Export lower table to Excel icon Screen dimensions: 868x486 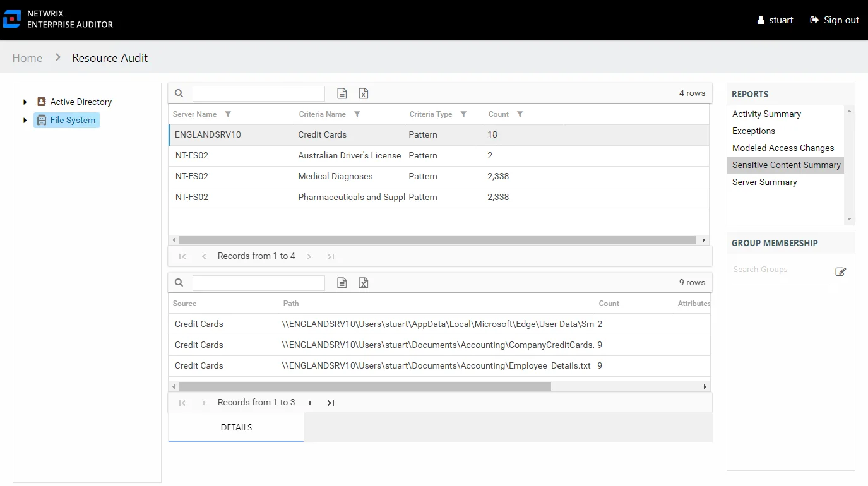coord(364,283)
